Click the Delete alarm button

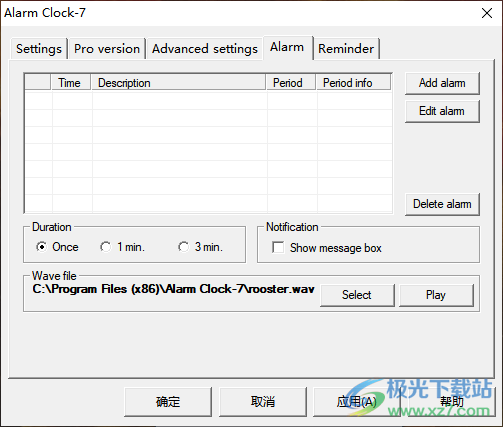442,204
